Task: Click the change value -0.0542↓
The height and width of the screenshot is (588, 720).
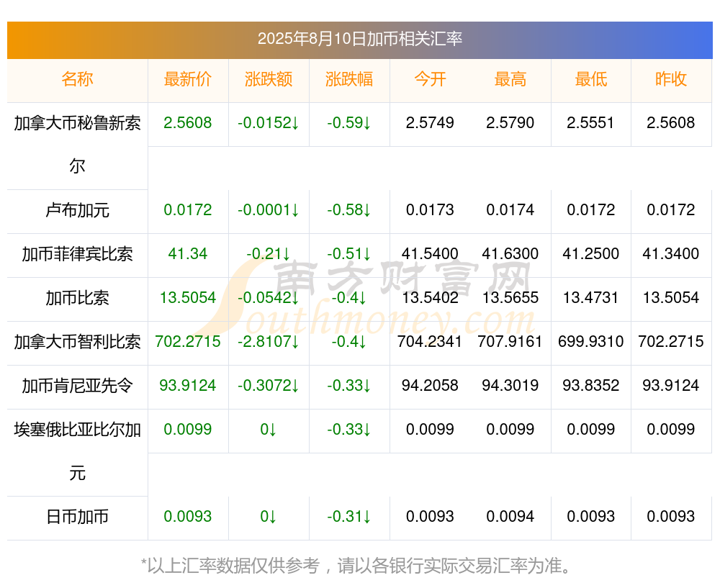Action: tap(269, 297)
